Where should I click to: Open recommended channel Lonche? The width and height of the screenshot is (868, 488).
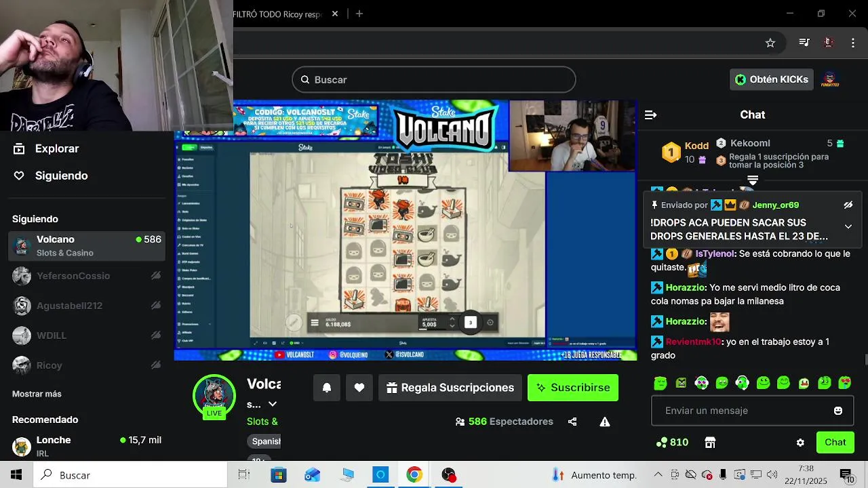[87, 445]
